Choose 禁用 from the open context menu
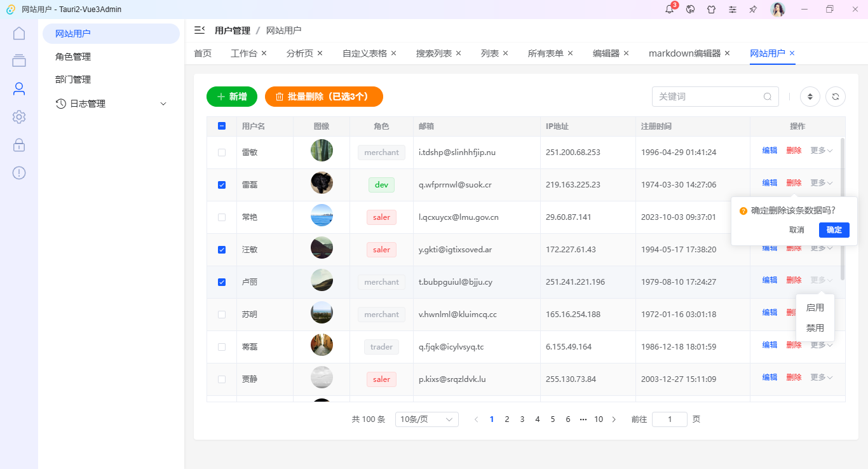Viewport: 868px width, 469px height. (815, 327)
